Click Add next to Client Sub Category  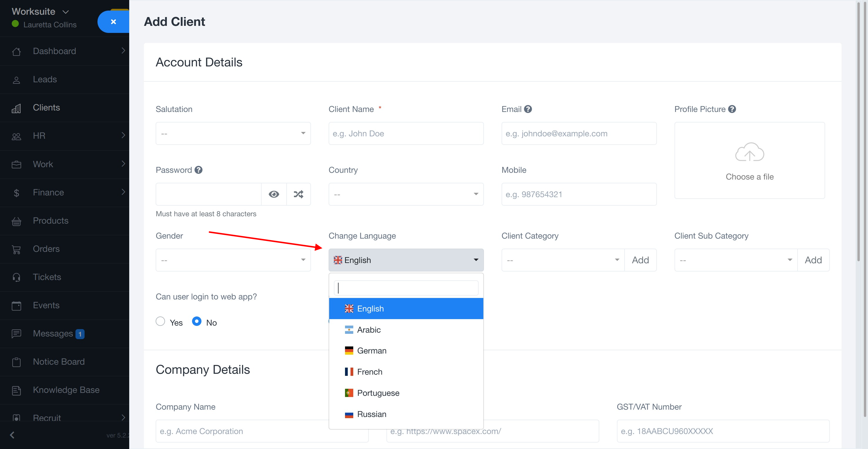point(813,260)
